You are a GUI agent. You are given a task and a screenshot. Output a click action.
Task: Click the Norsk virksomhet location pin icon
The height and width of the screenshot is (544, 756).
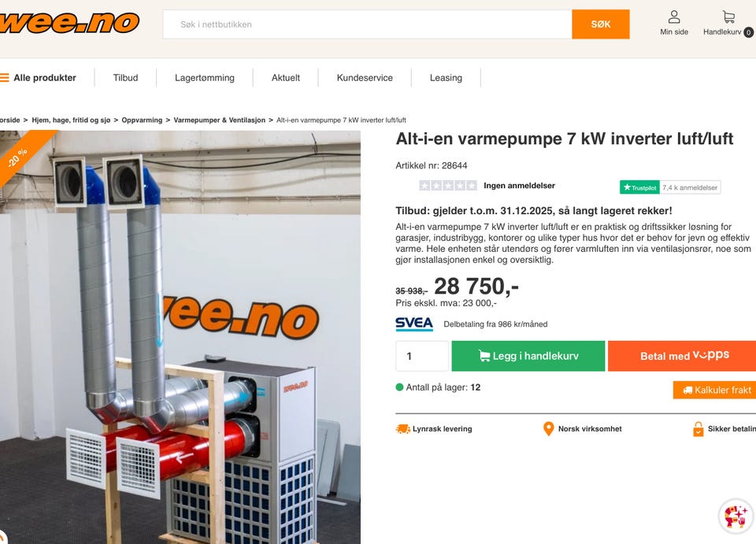click(x=548, y=429)
